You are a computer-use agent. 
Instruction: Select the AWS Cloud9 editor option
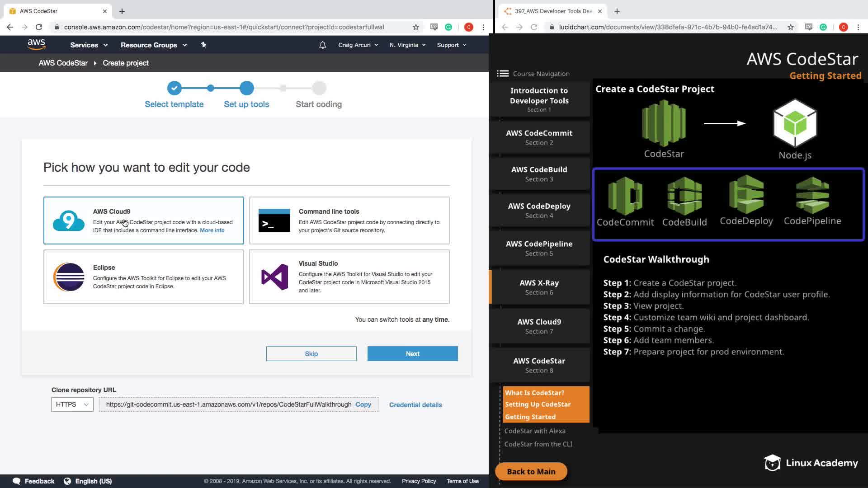(x=144, y=221)
